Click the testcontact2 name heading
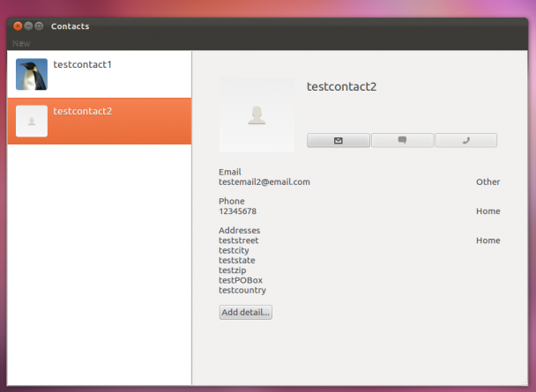The image size is (536, 392). [341, 86]
